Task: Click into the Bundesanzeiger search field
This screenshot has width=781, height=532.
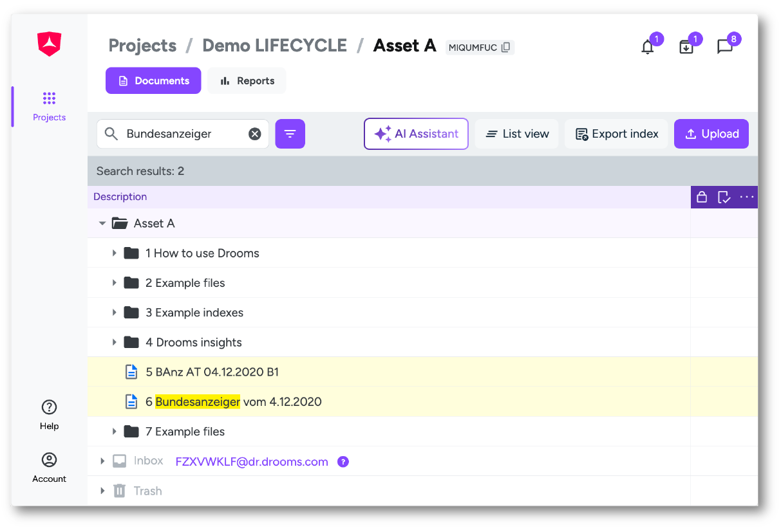Action: (183, 134)
